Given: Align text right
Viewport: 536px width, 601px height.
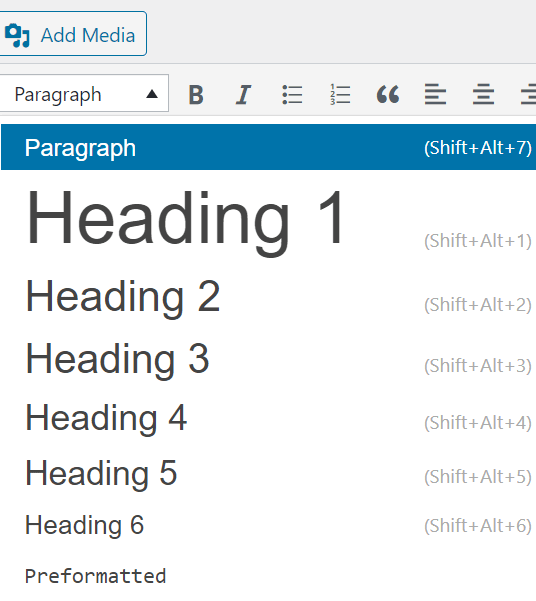Looking at the screenshot, I should click(528, 94).
